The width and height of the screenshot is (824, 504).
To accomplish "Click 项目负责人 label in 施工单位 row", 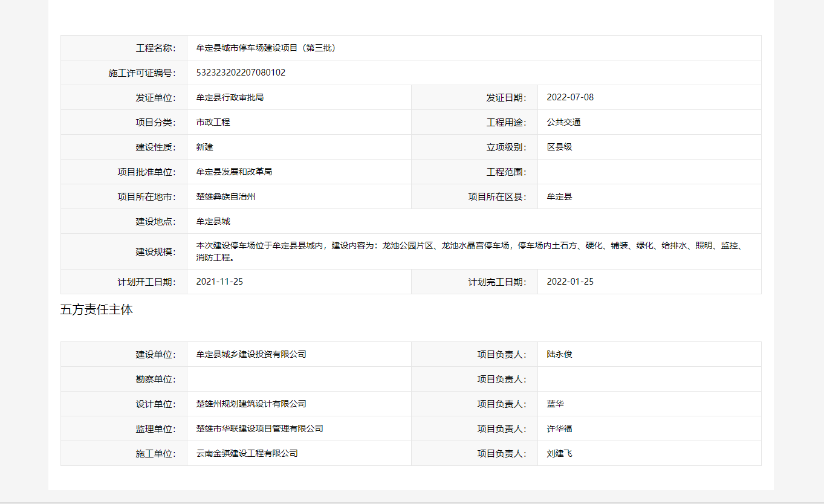I will coord(502,453).
